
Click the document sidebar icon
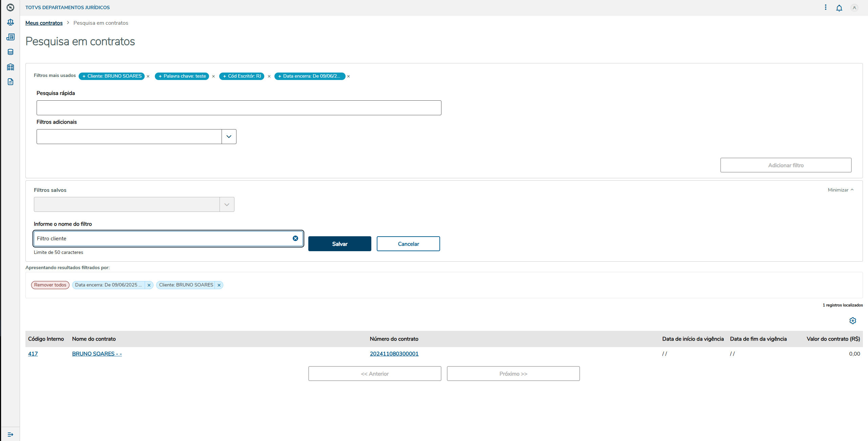pos(11,82)
